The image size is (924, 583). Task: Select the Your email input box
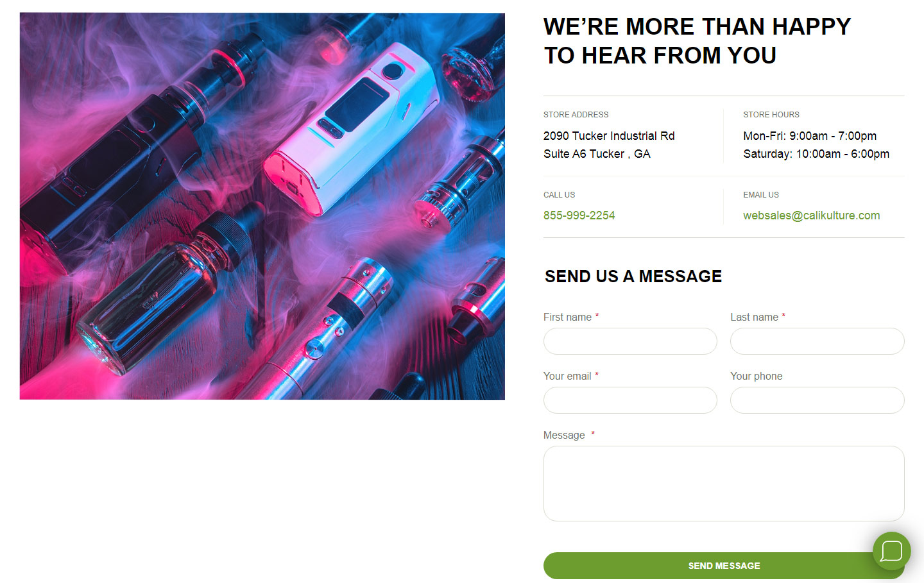click(630, 400)
